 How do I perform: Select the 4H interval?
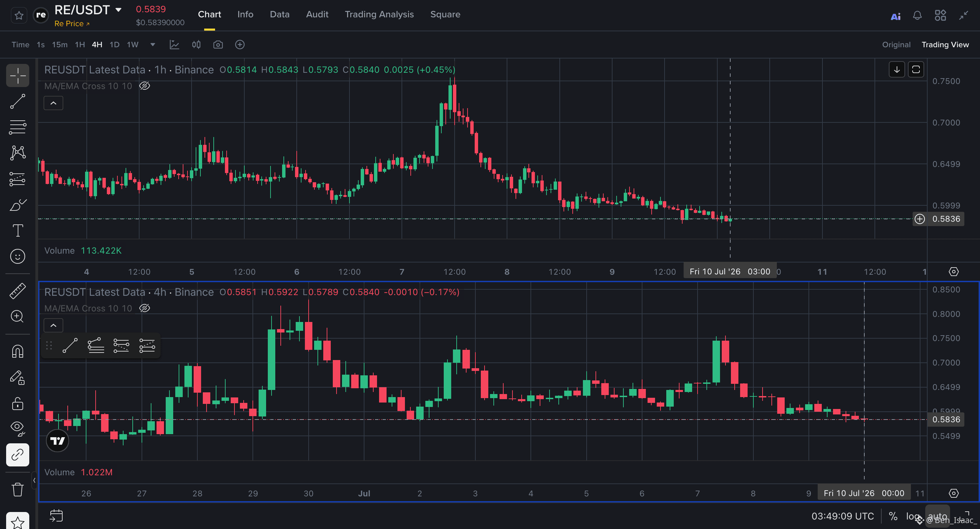click(97, 45)
